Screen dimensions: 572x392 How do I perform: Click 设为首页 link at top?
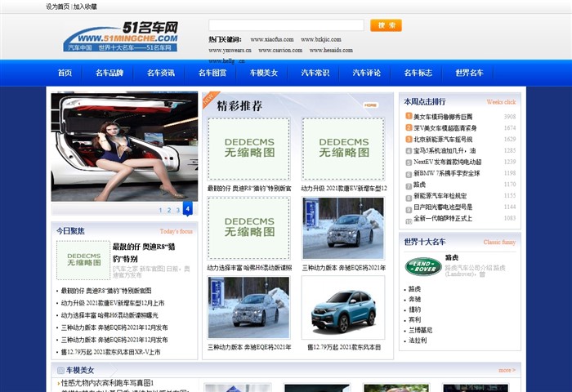click(x=57, y=7)
